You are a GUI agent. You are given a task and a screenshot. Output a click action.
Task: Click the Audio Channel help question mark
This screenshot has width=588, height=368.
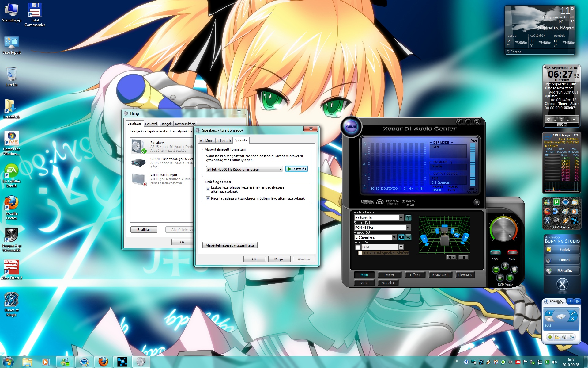(408, 218)
